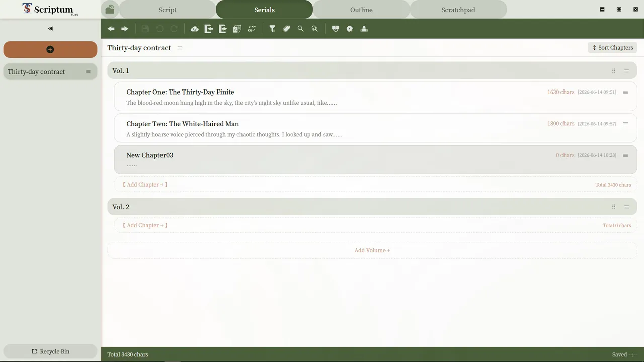Open Chapter Two: The White-Haired Man
This screenshot has width=644, height=362.
tap(375, 128)
